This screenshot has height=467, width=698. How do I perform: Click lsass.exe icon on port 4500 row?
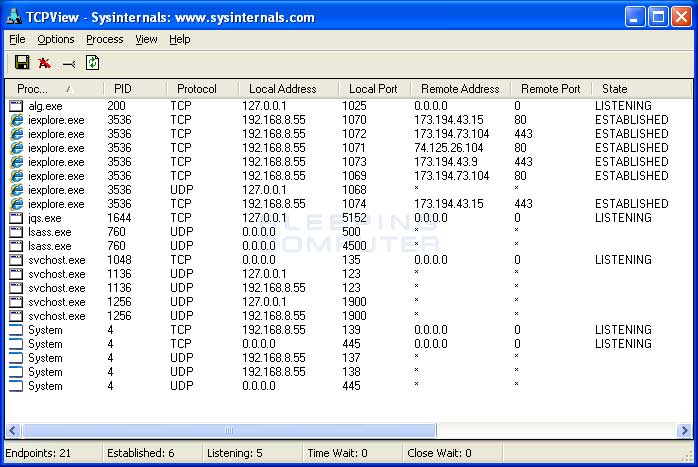[x=16, y=246]
